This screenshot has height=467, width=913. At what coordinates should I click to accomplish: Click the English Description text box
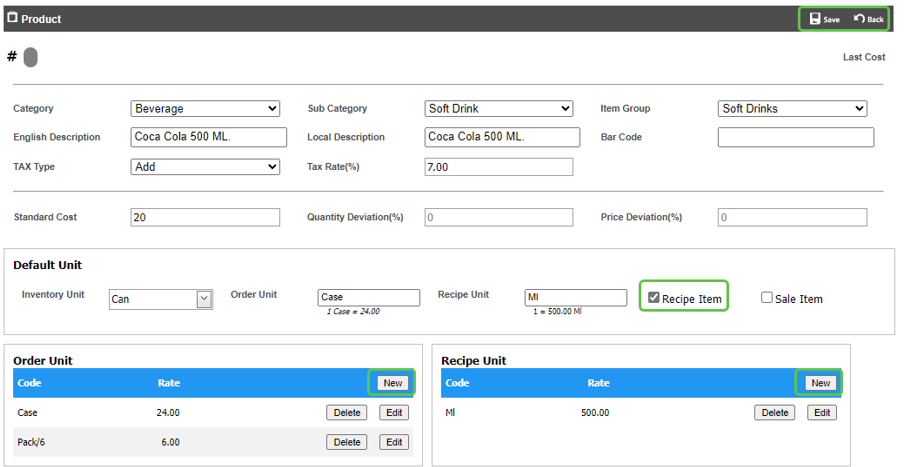click(208, 137)
